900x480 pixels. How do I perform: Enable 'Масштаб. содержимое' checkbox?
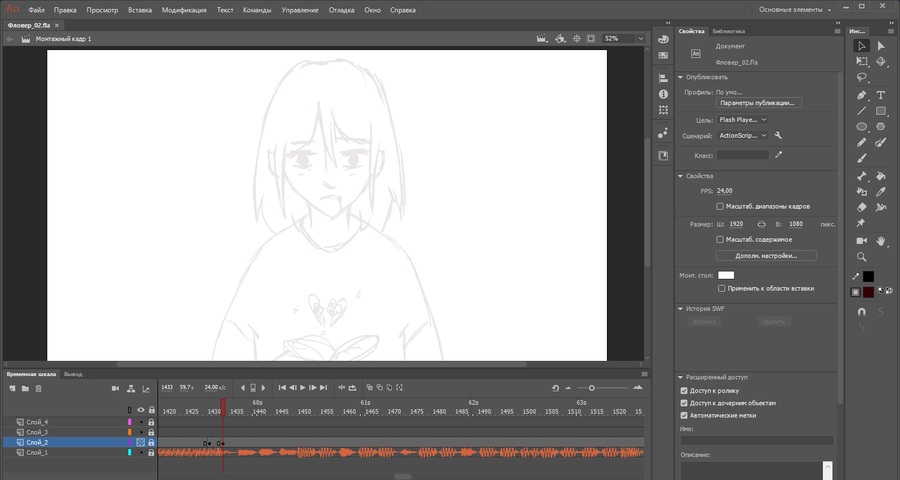[720, 239]
